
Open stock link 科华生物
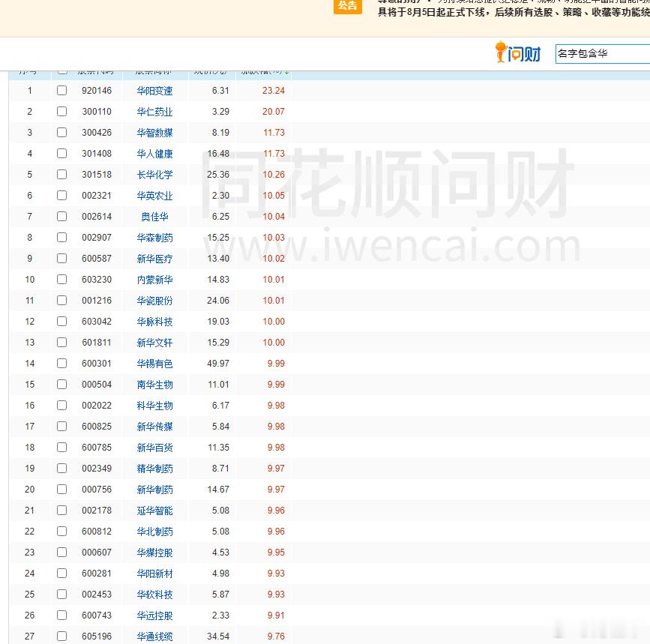(154, 406)
